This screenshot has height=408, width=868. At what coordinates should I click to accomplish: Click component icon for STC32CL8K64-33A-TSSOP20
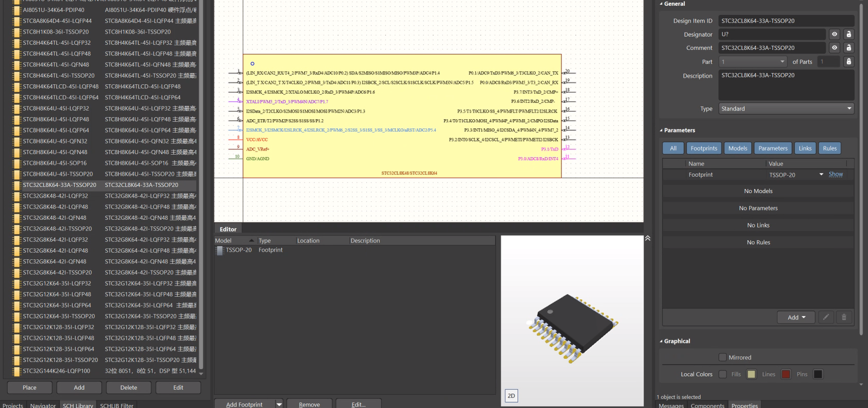[16, 185]
